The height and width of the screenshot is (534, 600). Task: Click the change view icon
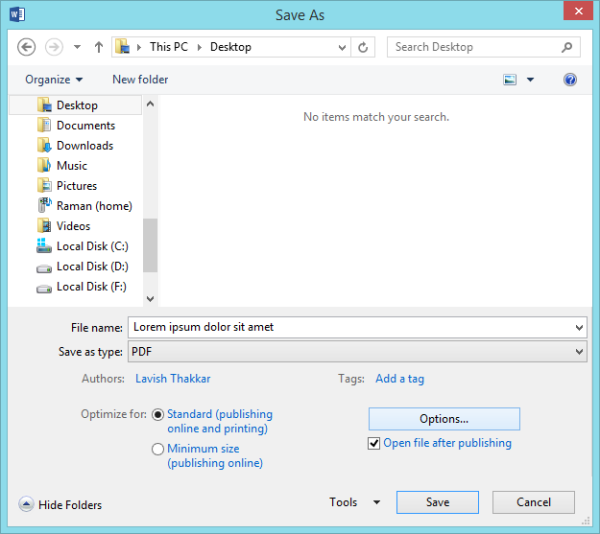tap(510, 80)
